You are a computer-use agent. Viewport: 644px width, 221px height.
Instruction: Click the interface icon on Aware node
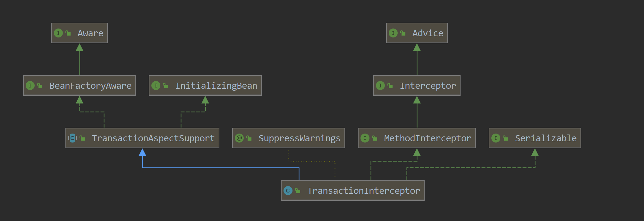(58, 33)
